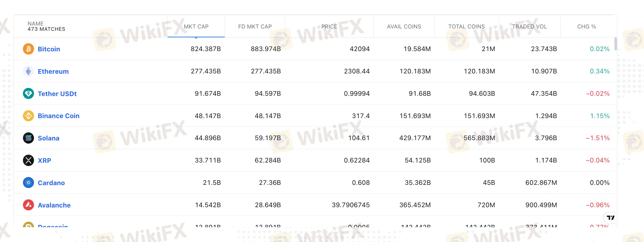Click the table's vertical scrollbar thumb
Screen dimensions: 644x242
616,44
